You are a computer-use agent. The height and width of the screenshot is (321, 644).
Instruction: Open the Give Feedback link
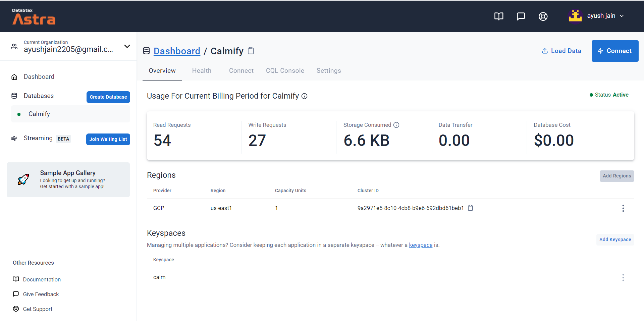point(41,294)
